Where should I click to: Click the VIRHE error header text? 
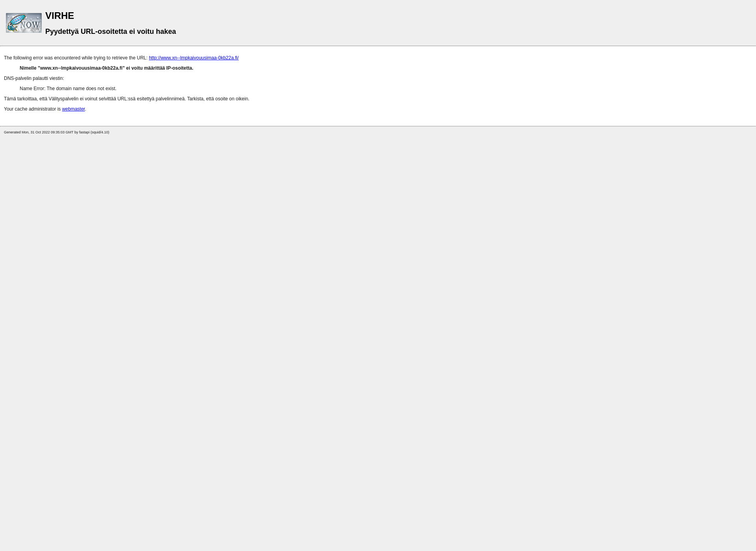pyautogui.click(x=60, y=15)
